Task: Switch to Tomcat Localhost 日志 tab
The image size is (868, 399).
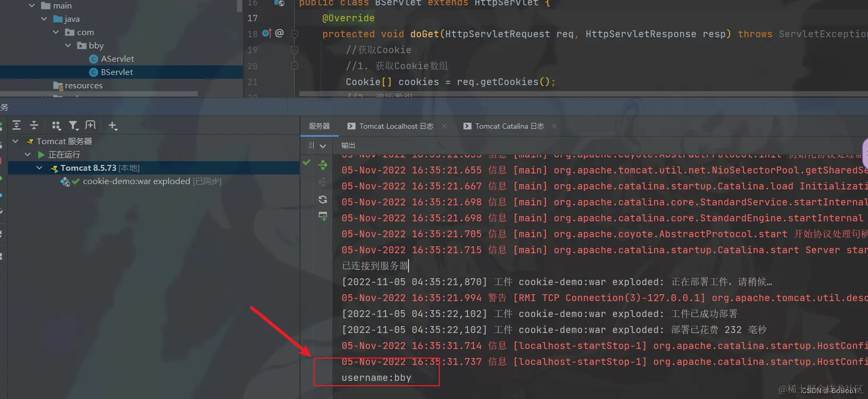Action: click(x=396, y=126)
